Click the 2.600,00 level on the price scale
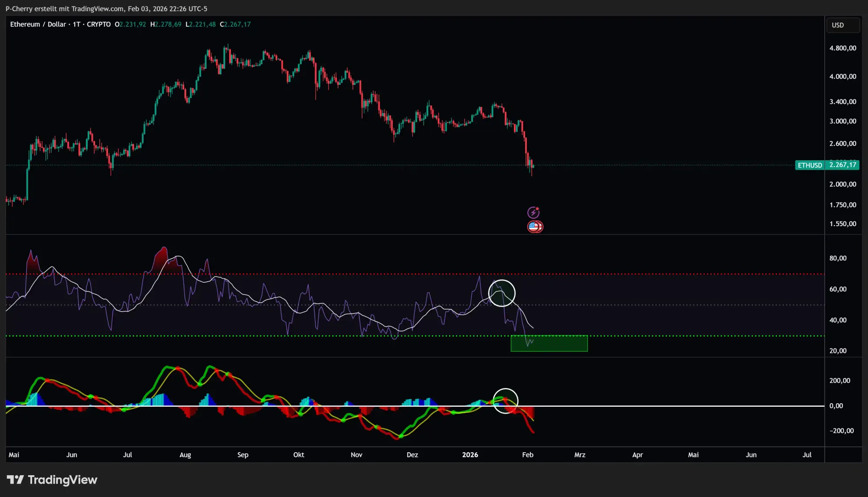Screen dimensions: 868x497 (x=842, y=144)
